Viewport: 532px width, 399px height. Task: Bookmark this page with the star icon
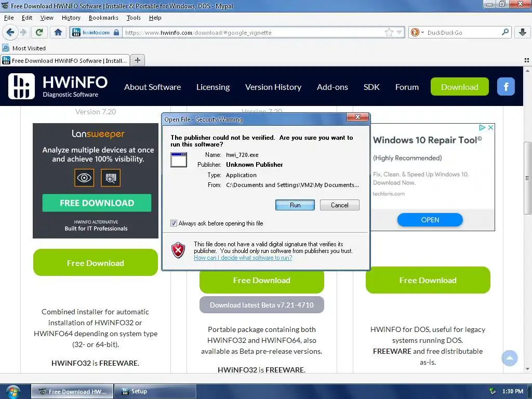coord(389,33)
